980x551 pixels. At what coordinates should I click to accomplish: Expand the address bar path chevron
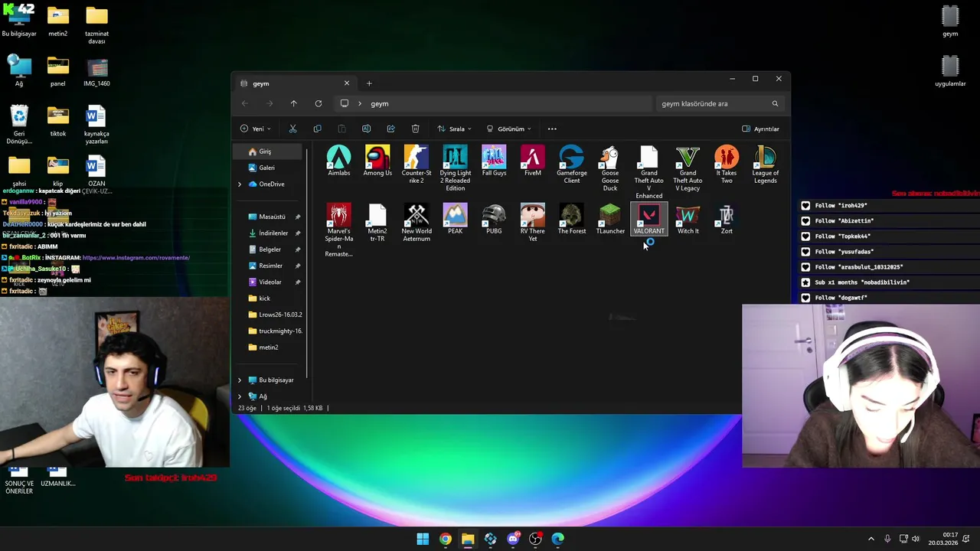coord(359,103)
